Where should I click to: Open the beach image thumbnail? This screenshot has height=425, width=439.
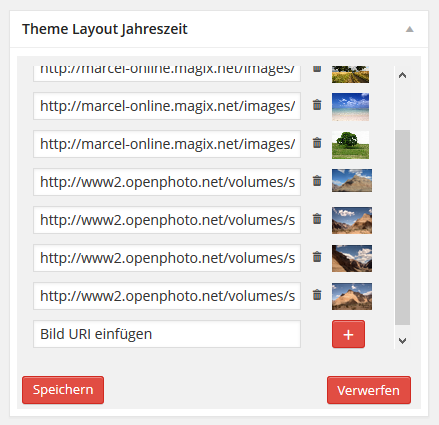[350, 107]
